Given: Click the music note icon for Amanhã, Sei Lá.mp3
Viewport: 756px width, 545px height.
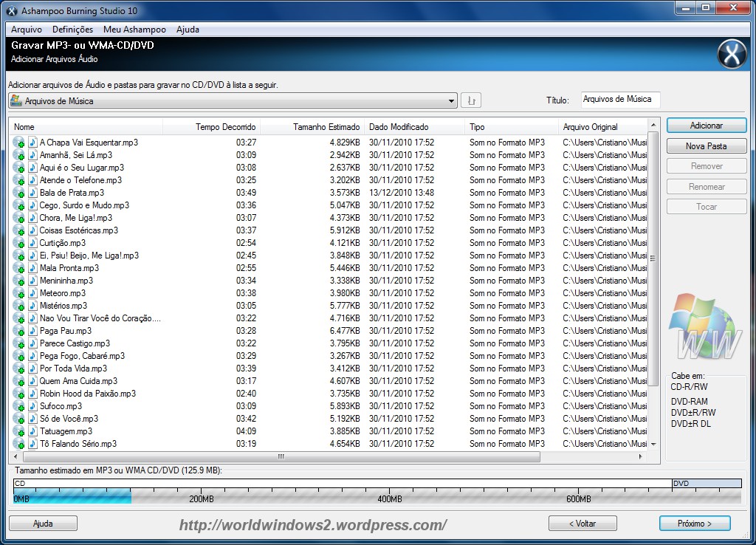Looking at the screenshot, I should pyautogui.click(x=32, y=155).
